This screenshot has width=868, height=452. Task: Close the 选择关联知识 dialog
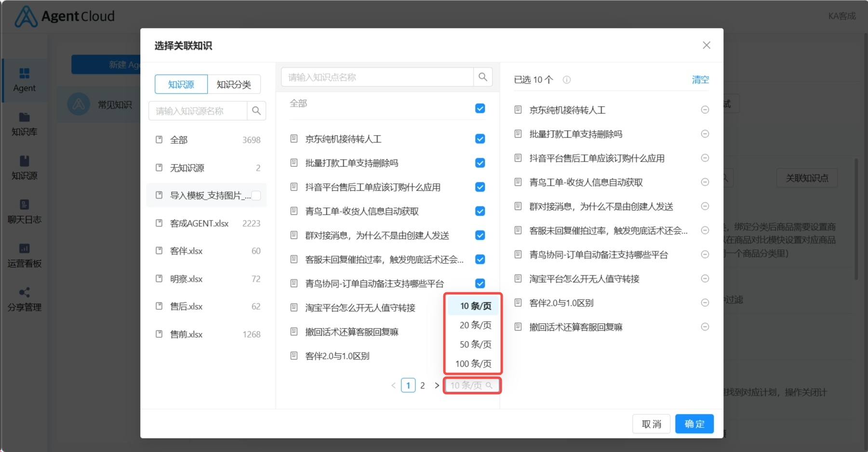(x=707, y=45)
